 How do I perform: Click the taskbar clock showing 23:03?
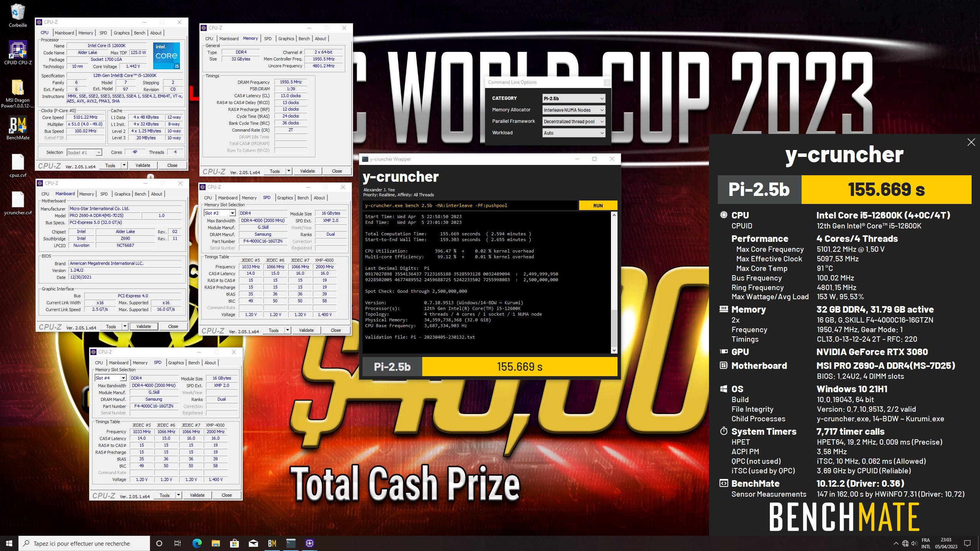coord(946,543)
